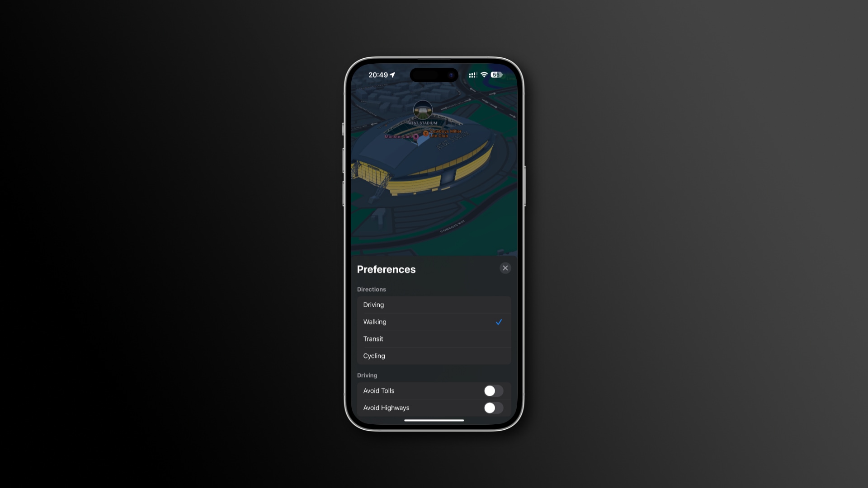The width and height of the screenshot is (868, 488).
Task: Select Driving as directions mode
Action: 433,305
